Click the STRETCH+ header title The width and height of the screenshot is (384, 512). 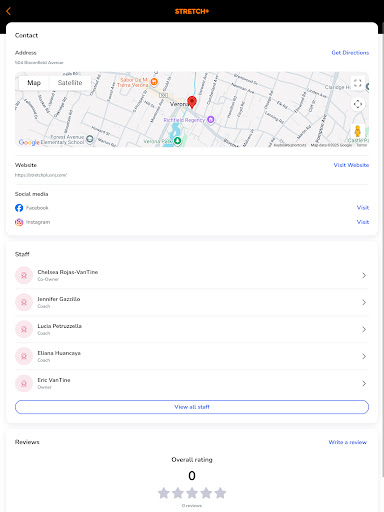[x=192, y=11]
